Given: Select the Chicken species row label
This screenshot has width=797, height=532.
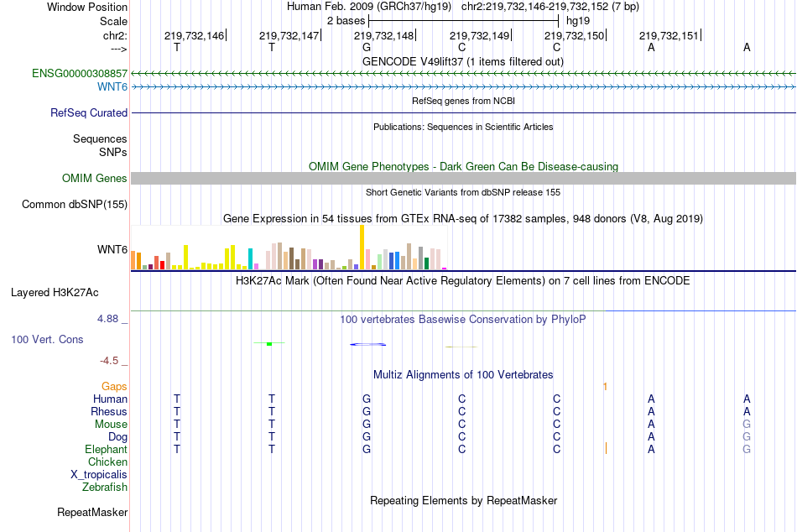Looking at the screenshot, I should [x=107, y=462].
